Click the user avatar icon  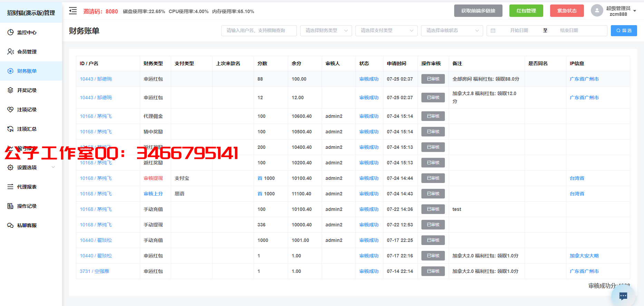coord(597,11)
